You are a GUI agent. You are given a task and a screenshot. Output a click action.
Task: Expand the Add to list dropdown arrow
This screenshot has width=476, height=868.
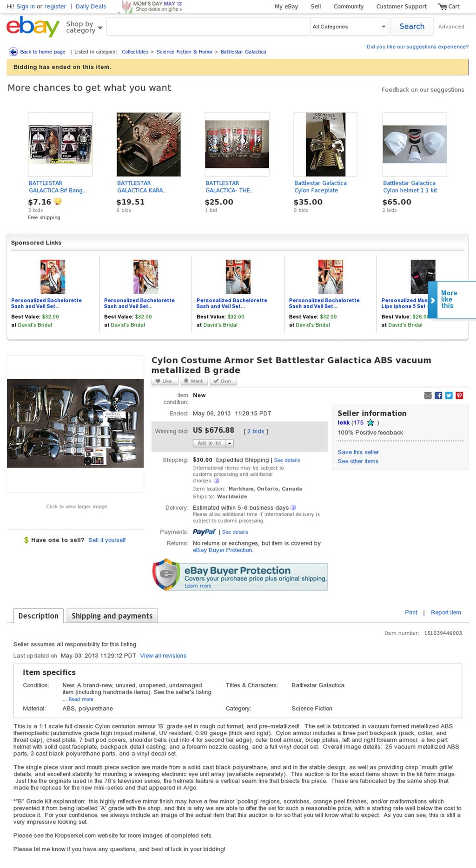pyautogui.click(x=230, y=443)
